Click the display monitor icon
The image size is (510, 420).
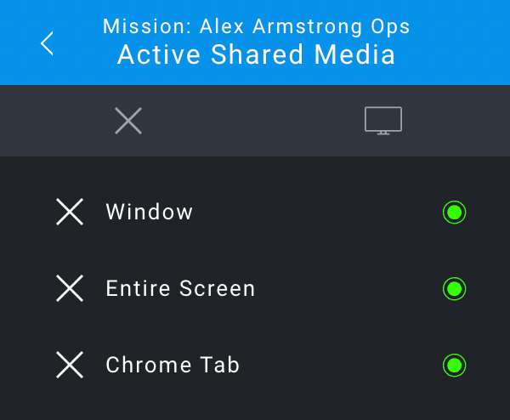click(383, 121)
